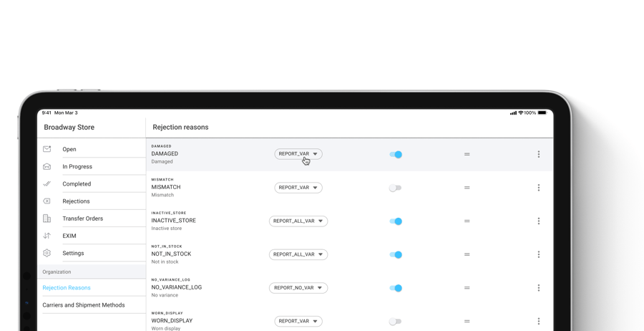Screen dimensions: 644x331
Task: Open the NO_VARIANCE_LOG REPORT_NO_VAR dropdown
Action: point(298,288)
